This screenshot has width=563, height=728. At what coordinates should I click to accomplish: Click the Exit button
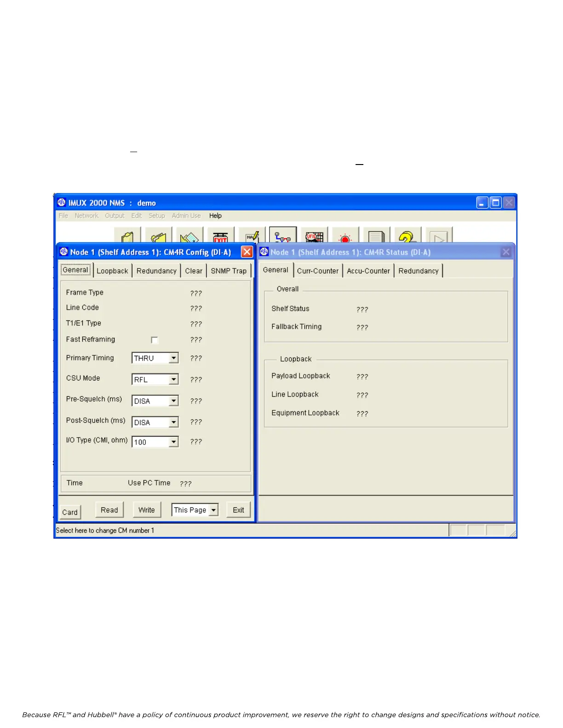pyautogui.click(x=238, y=510)
